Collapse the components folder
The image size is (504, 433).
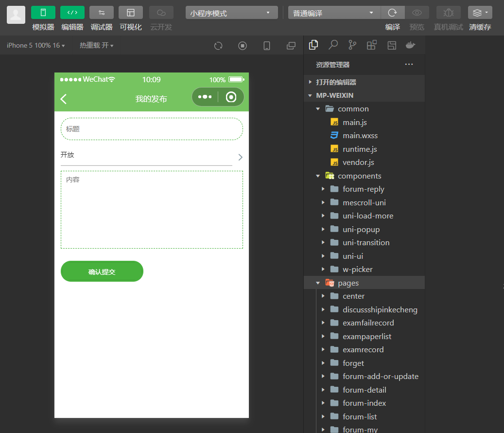[x=364, y=176]
